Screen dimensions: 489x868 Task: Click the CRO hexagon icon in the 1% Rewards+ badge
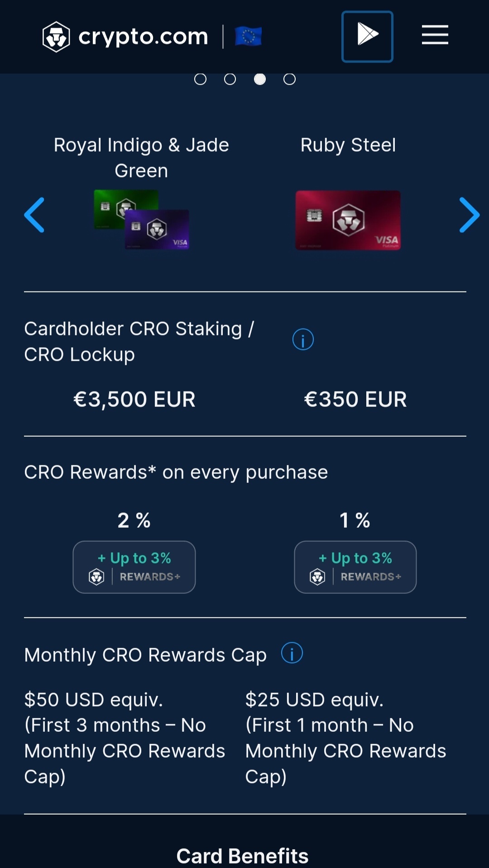317,576
